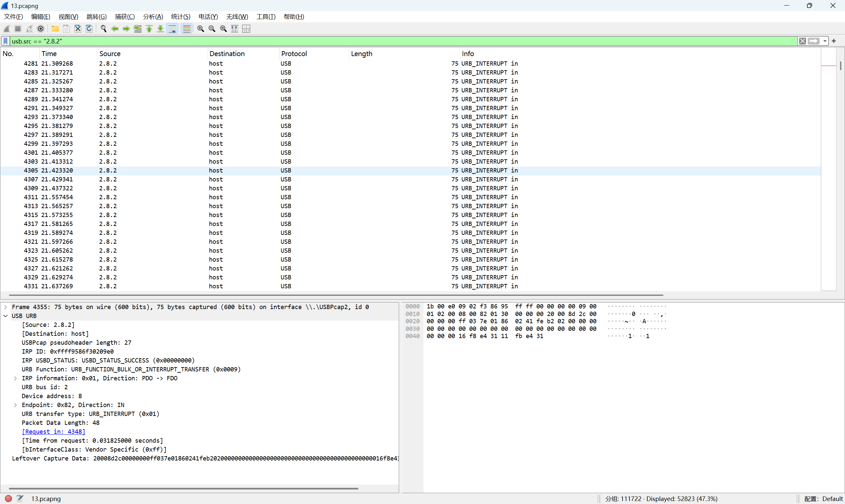Open display filter bookmarks

tap(5, 41)
